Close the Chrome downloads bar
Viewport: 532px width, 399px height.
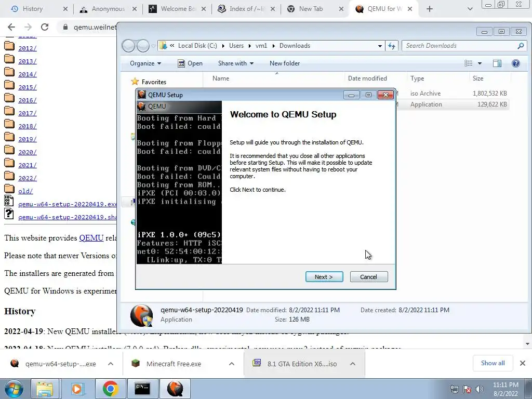[523, 363]
